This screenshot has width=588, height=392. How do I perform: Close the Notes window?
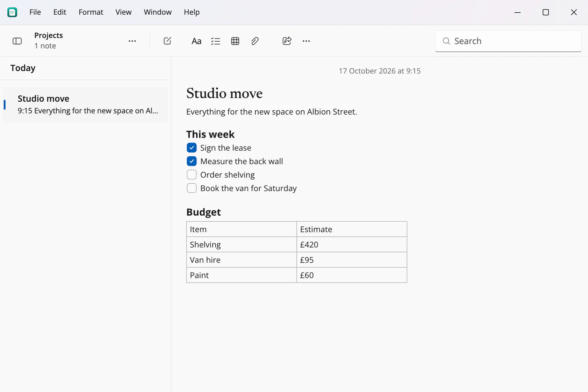(574, 12)
